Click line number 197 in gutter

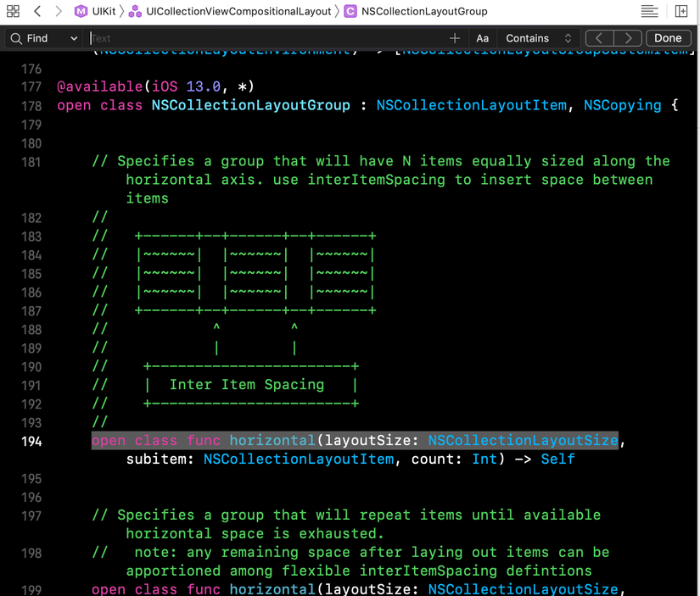[31, 515]
